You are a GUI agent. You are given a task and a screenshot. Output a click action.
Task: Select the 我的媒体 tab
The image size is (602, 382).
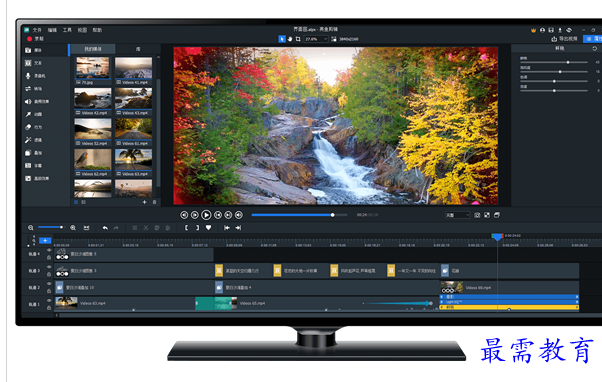tap(93, 49)
